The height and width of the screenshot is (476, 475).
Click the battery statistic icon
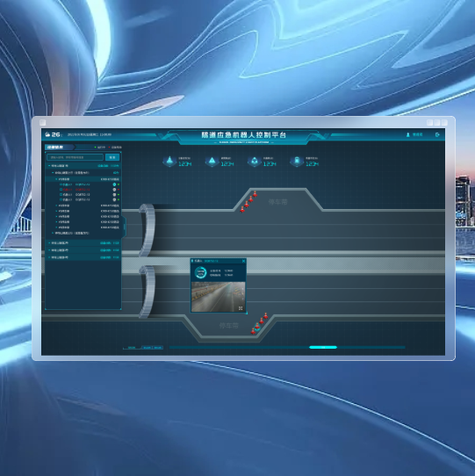tap(297, 161)
